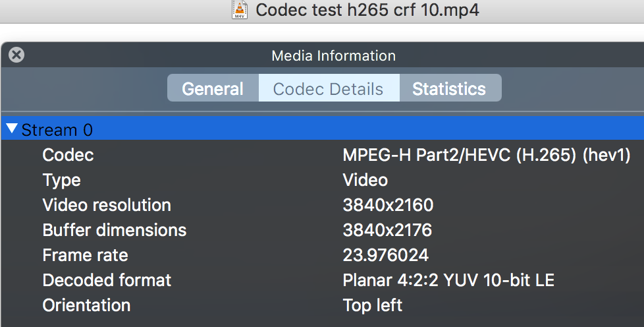Click the 23.976024 frame rate value

pos(386,255)
